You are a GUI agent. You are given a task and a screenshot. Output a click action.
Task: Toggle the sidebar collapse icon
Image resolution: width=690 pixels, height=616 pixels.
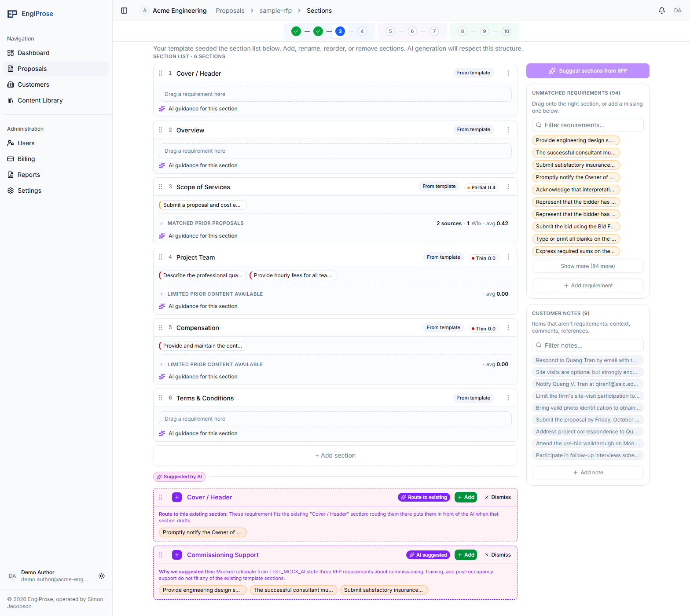pos(124,11)
